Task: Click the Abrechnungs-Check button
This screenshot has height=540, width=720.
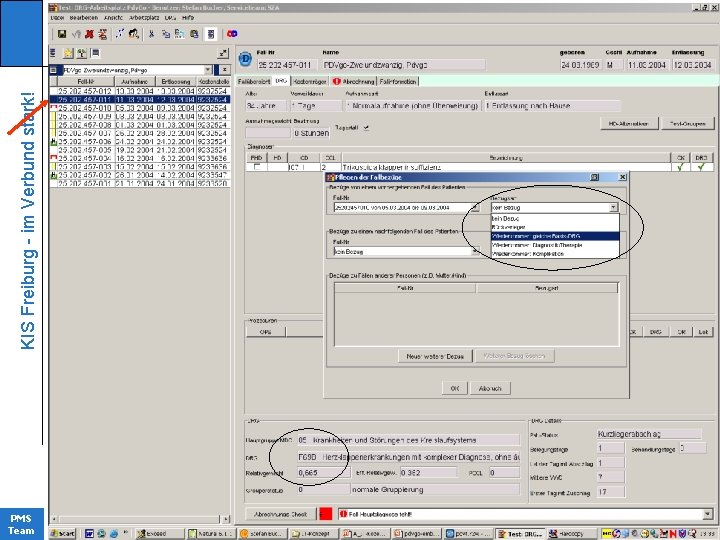Action: (281, 514)
